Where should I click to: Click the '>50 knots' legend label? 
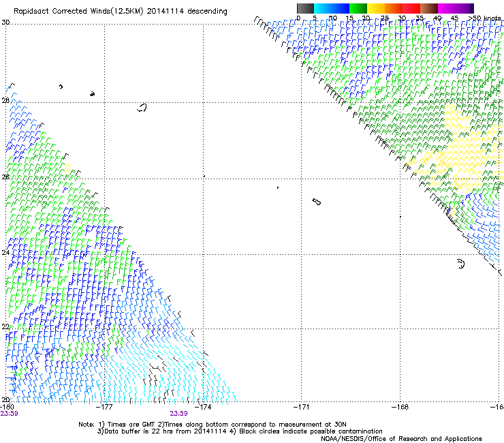[x=485, y=18]
